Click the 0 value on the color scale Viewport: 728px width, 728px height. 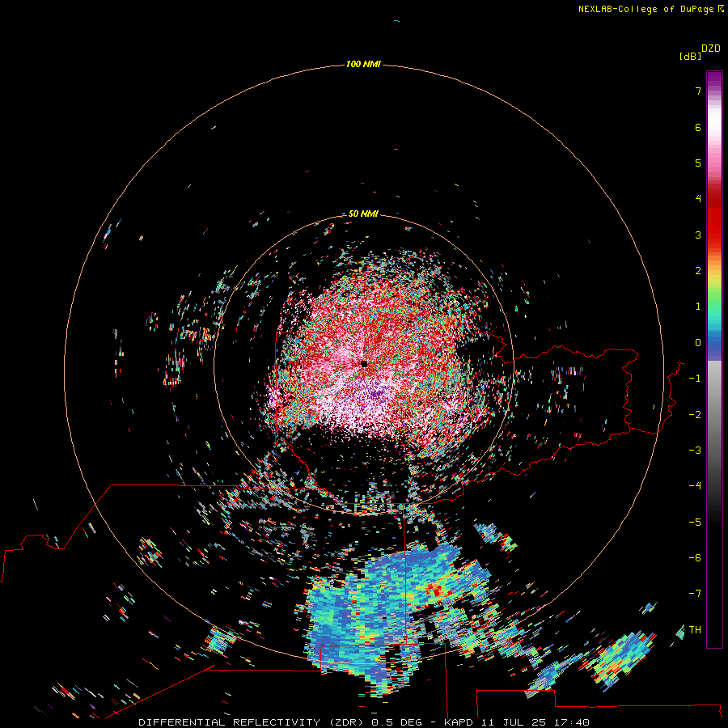[698, 343]
